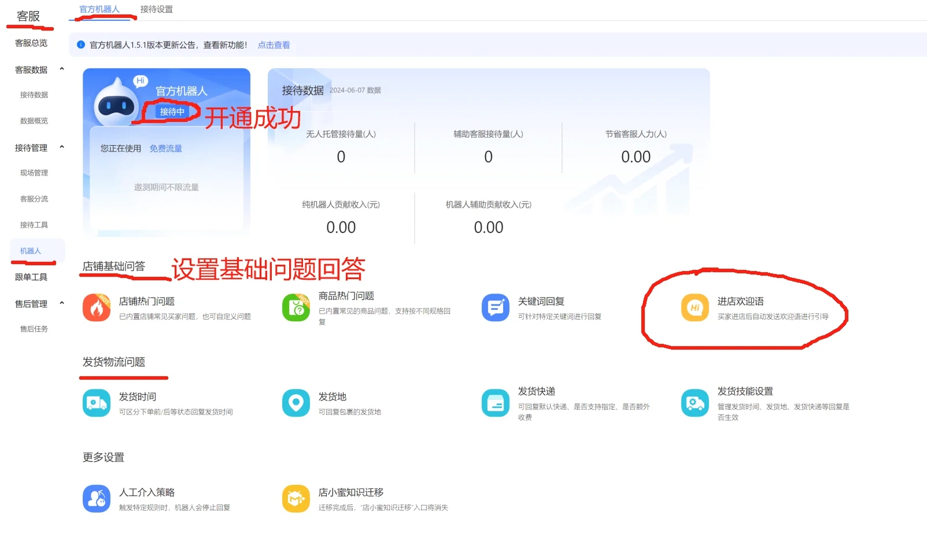Viewport: 927px width, 560px height.
Task: Click the 官方机器人 card title
Action: (x=182, y=91)
